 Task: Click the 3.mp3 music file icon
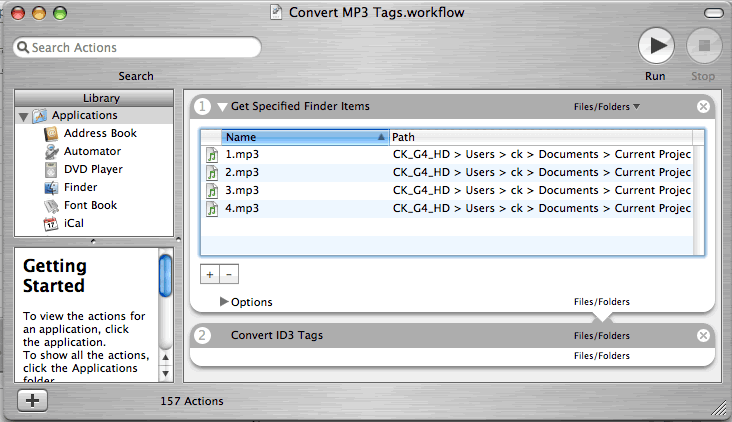click(212, 190)
